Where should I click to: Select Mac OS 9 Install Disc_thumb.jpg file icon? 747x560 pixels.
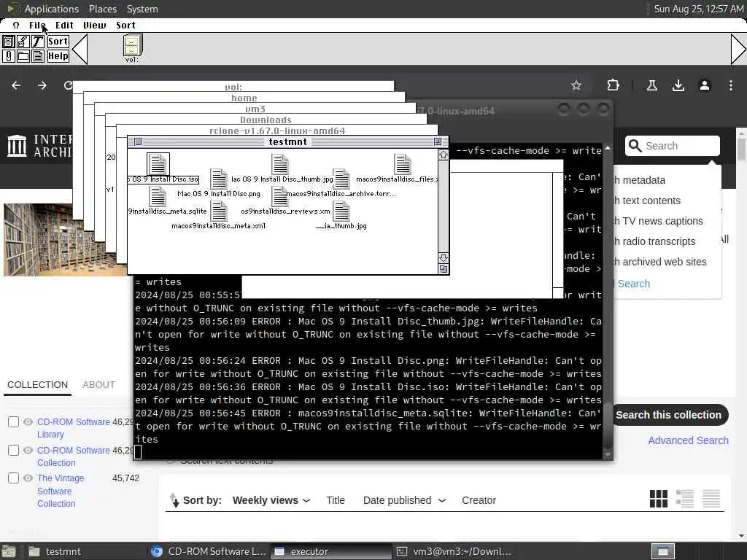280,164
